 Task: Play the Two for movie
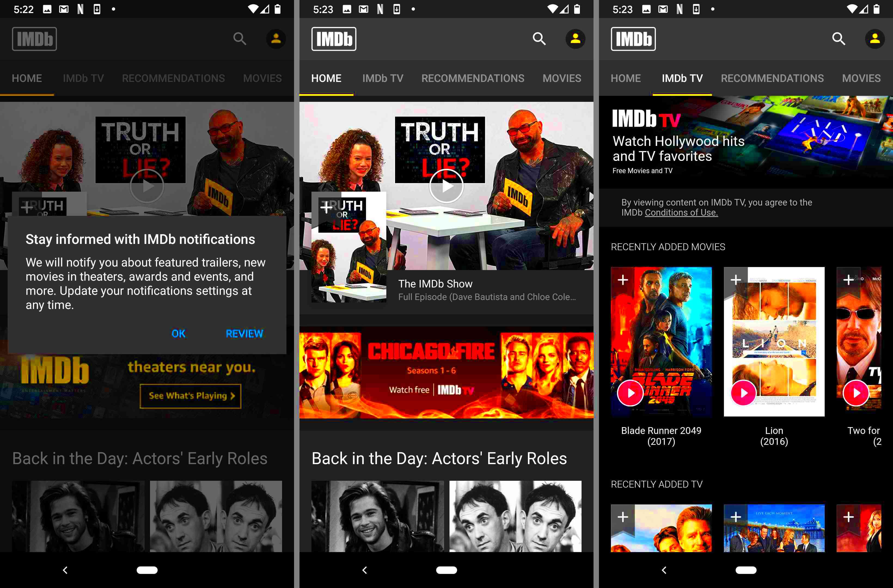[x=856, y=393]
